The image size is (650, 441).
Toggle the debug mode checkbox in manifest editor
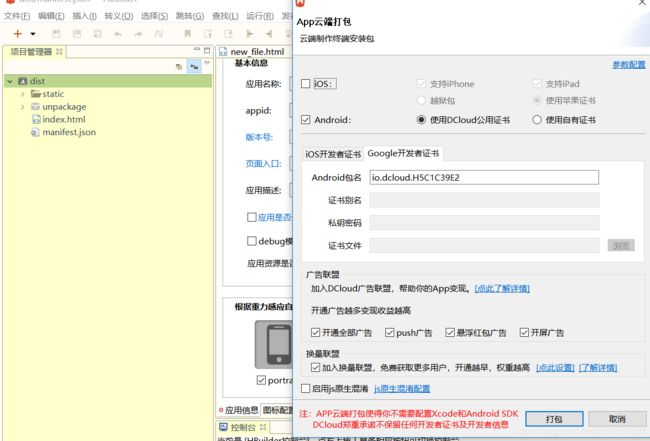(252, 241)
